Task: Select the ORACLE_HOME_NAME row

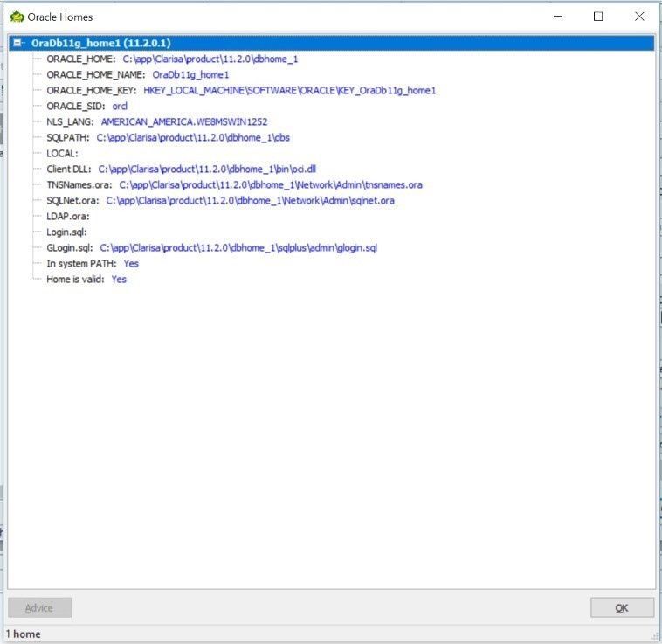Action: tap(138, 75)
